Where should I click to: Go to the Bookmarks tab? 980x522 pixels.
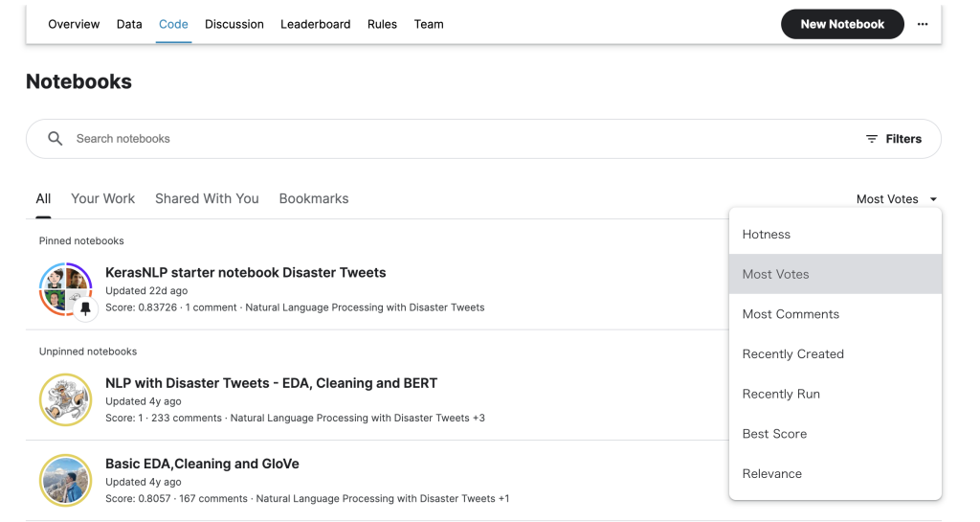pos(314,199)
